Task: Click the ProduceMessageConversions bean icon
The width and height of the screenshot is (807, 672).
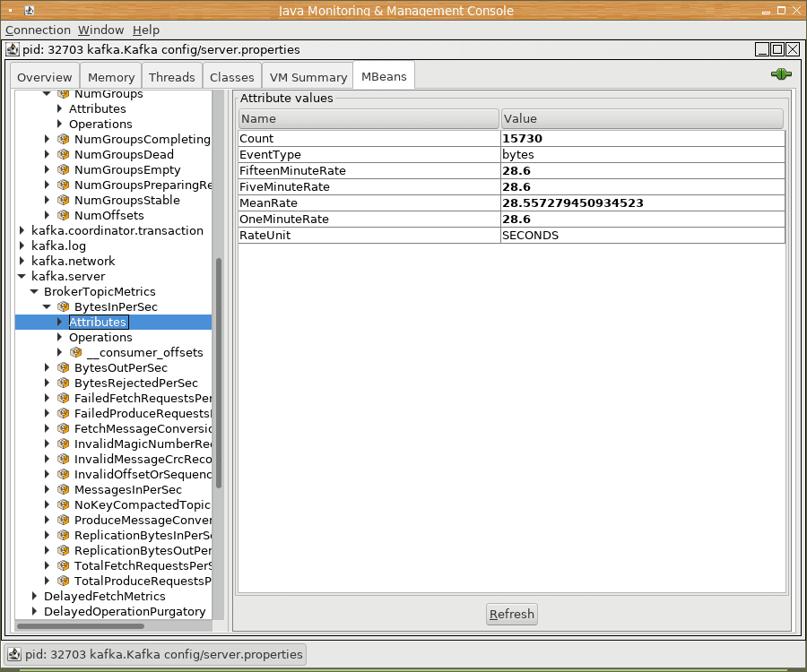Action: pyautogui.click(x=64, y=520)
